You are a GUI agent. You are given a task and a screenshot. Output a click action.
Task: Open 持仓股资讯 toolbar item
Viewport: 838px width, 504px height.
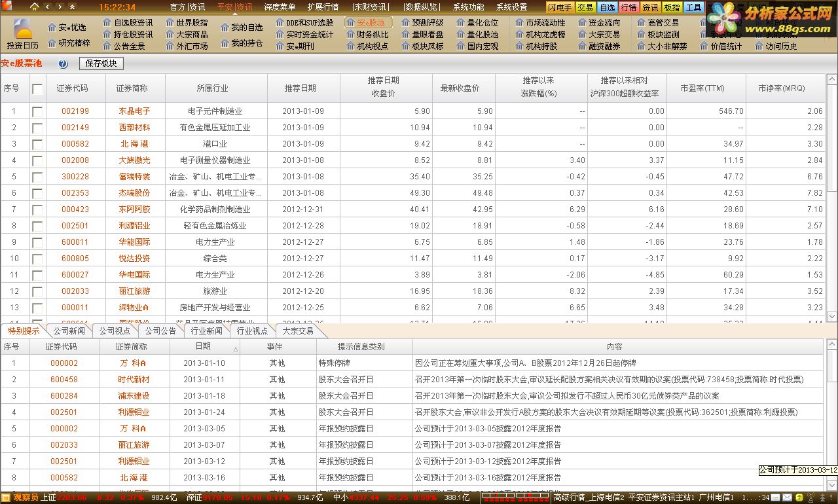click(x=128, y=35)
